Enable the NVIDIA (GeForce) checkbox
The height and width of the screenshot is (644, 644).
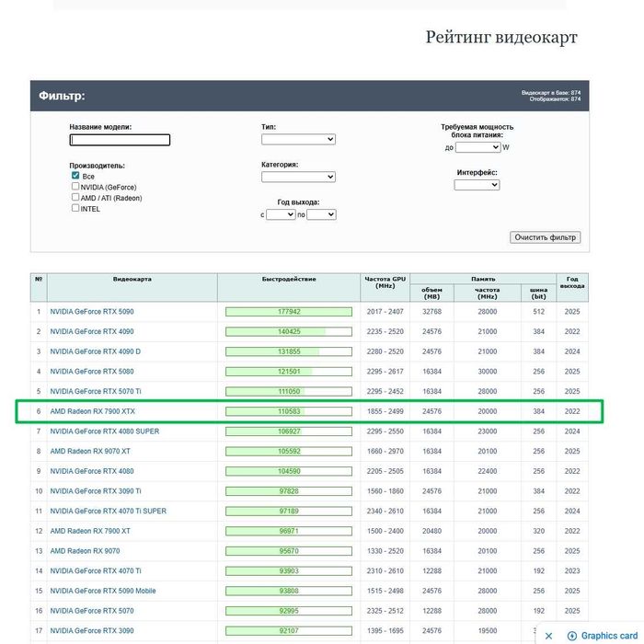click(x=75, y=186)
